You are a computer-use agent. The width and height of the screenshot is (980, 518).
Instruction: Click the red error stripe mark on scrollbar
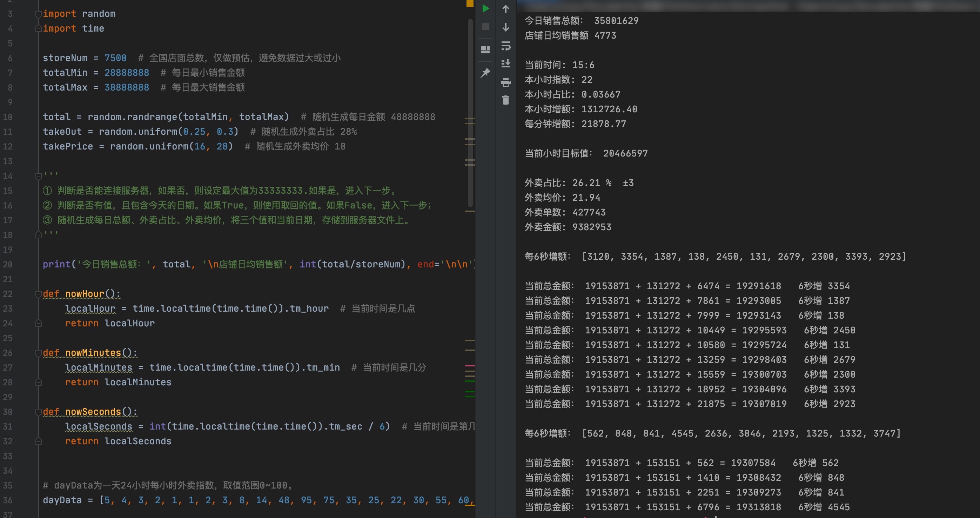[470, 365]
